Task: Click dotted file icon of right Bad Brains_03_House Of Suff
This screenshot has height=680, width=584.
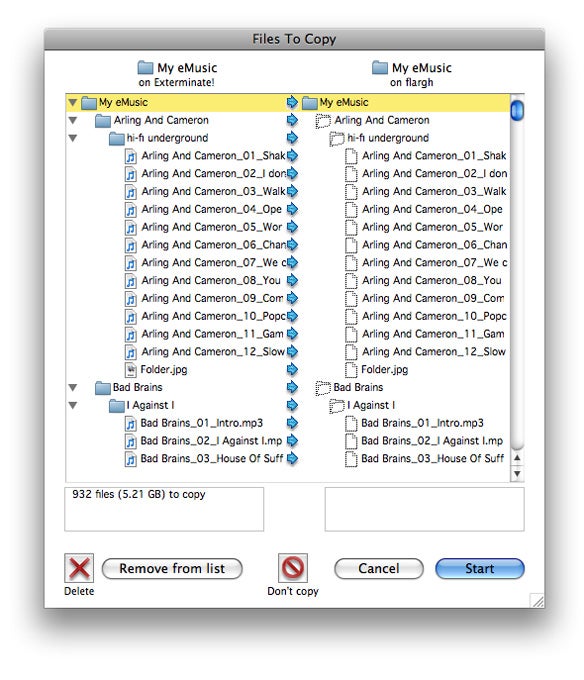Action: (351, 459)
